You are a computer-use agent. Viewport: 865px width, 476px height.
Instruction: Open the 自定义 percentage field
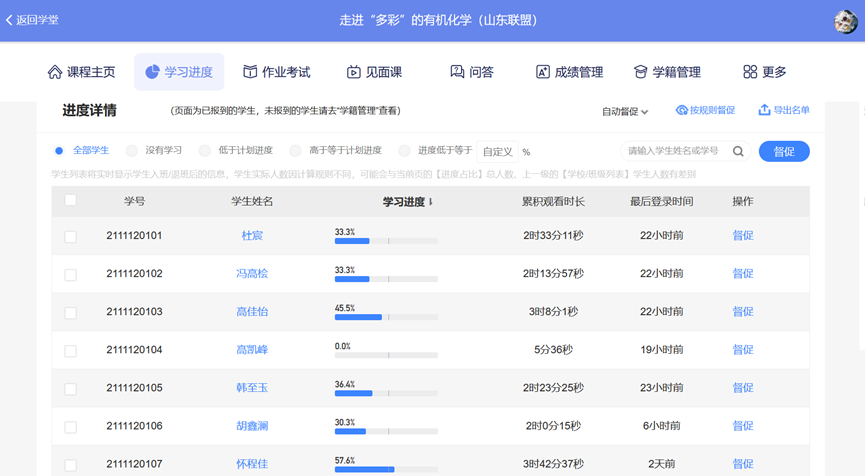[x=498, y=152]
